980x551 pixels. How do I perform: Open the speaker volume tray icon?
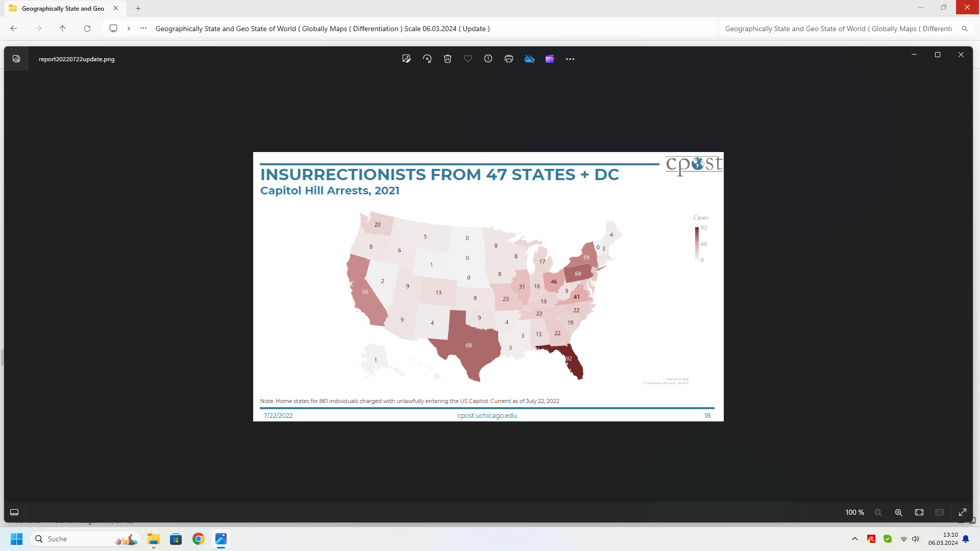(x=916, y=539)
